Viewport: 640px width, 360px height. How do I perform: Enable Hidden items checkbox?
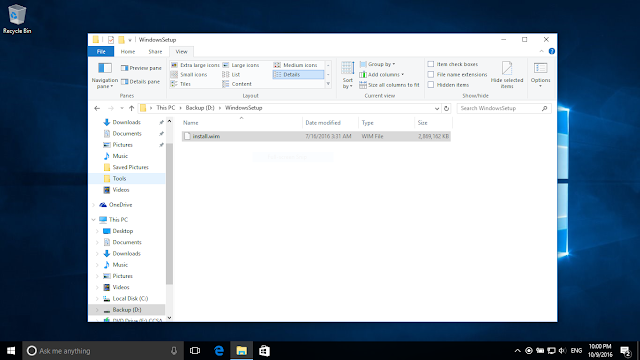[x=431, y=84]
